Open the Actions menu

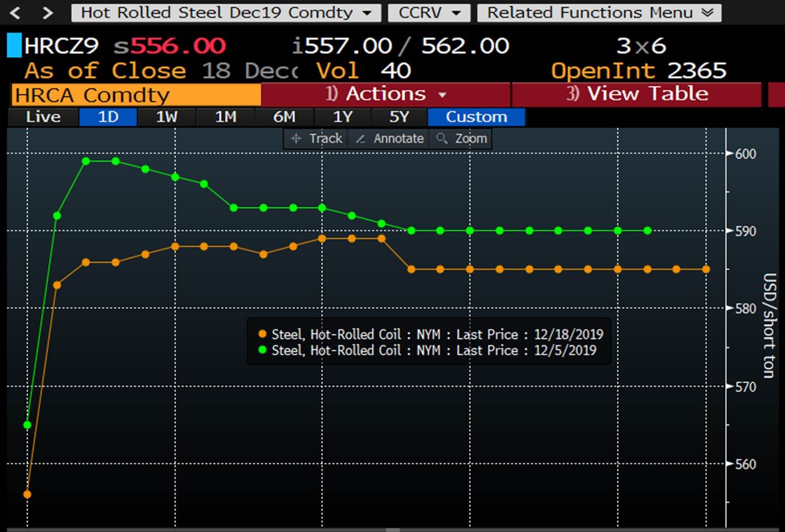click(386, 94)
